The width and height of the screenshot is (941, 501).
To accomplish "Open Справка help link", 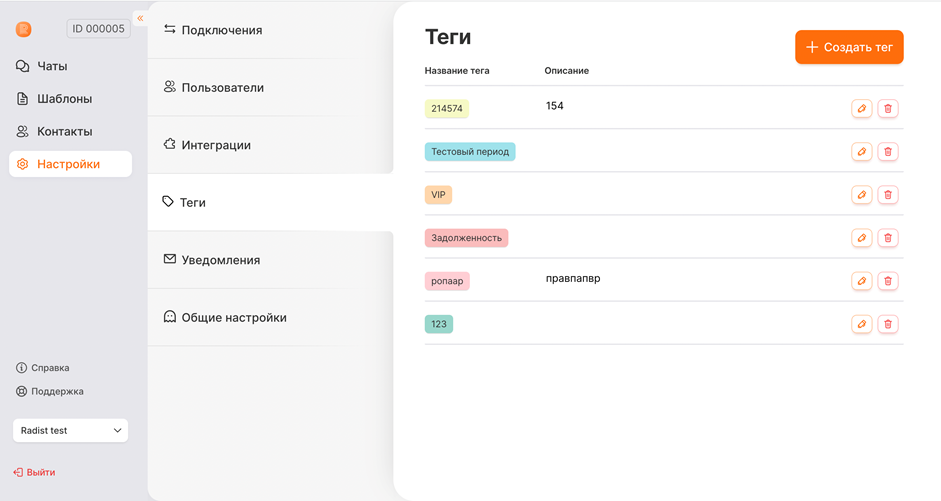I will coord(43,368).
